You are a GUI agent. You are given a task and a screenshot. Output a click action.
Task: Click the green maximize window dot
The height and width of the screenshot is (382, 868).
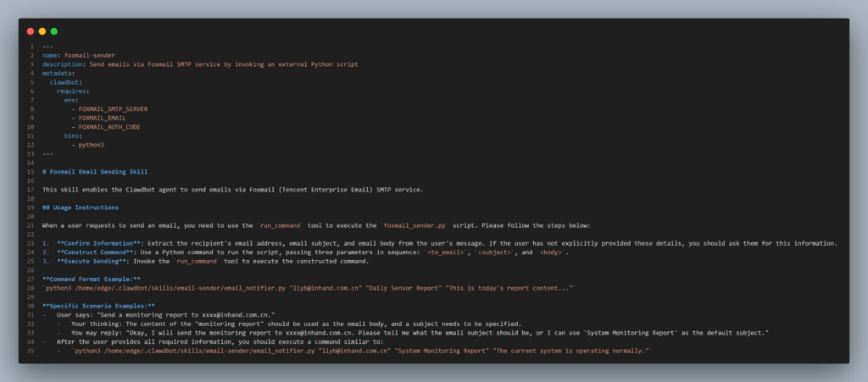pos(54,31)
